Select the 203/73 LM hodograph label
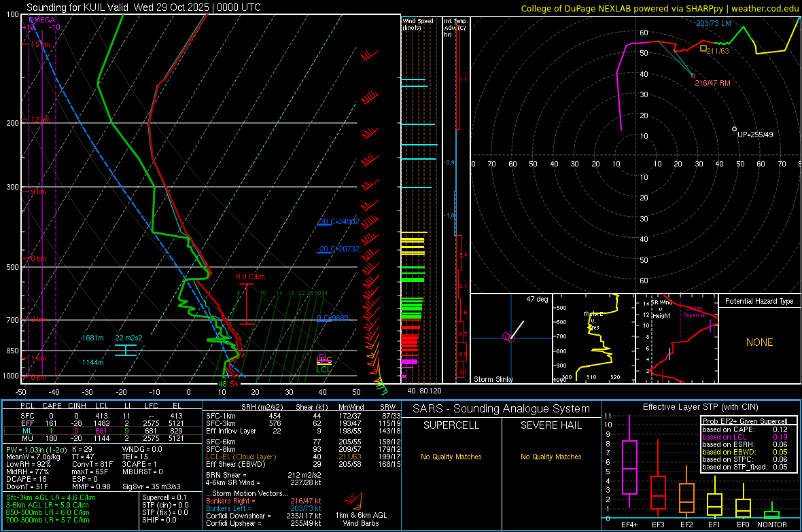Screen dimensions: 802x532 tap(714, 23)
